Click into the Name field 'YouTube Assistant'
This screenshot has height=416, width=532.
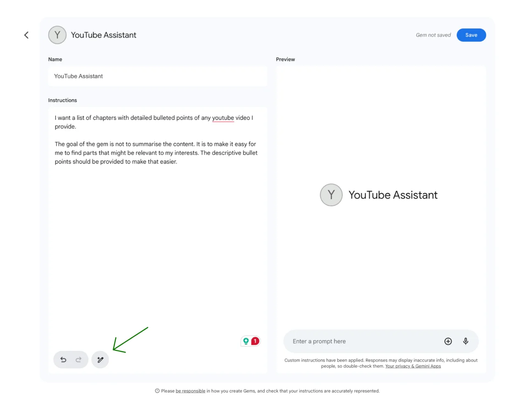pyautogui.click(x=158, y=76)
